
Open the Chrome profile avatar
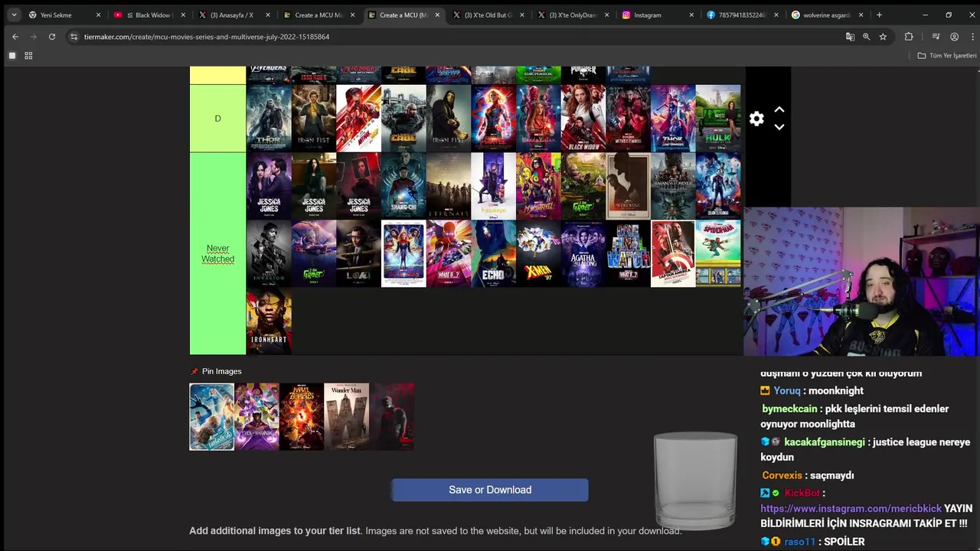(x=954, y=37)
